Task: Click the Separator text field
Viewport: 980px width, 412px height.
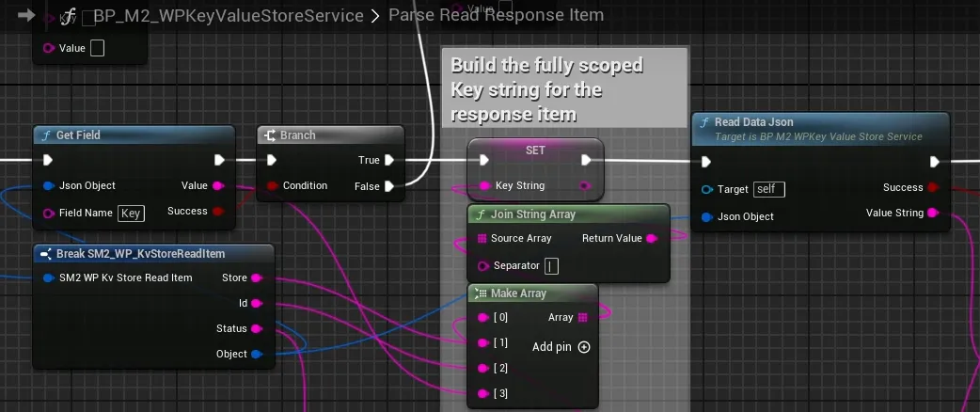Action: pos(551,266)
